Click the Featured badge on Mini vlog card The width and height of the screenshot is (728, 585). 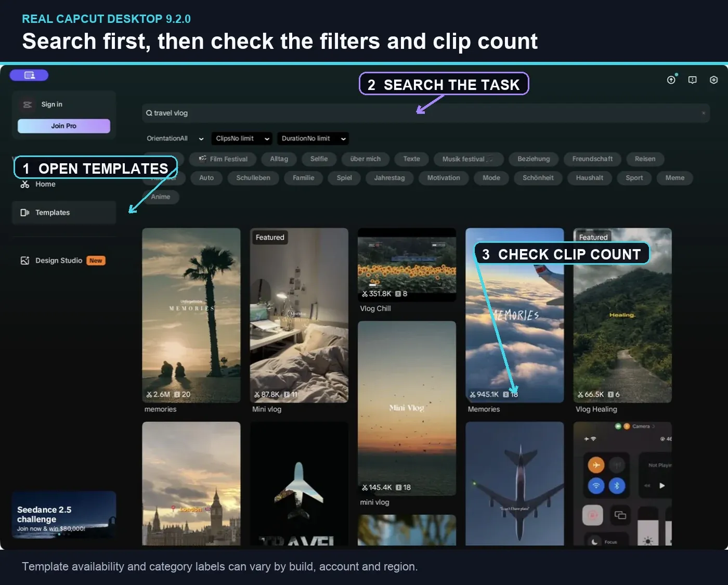[270, 237]
